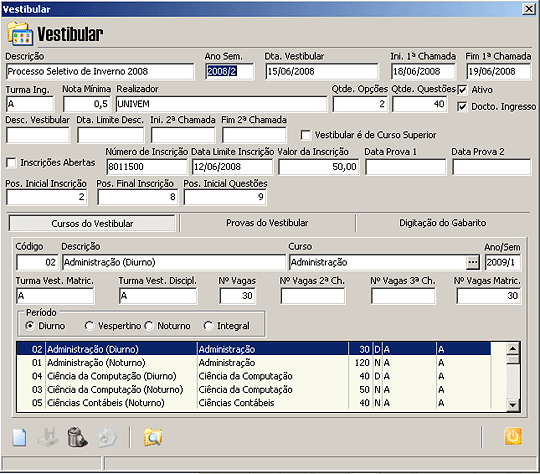
Task: Uncheck the Ativo checkbox
Action: point(462,90)
